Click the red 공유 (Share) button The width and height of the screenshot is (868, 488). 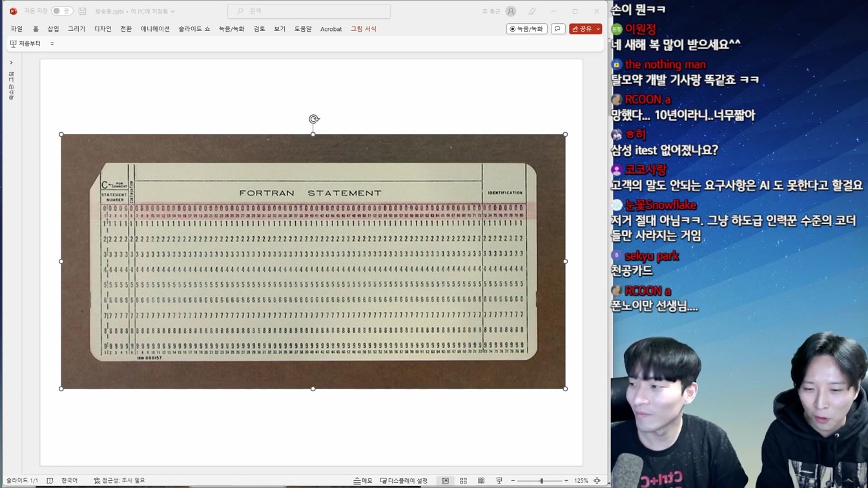click(x=582, y=29)
